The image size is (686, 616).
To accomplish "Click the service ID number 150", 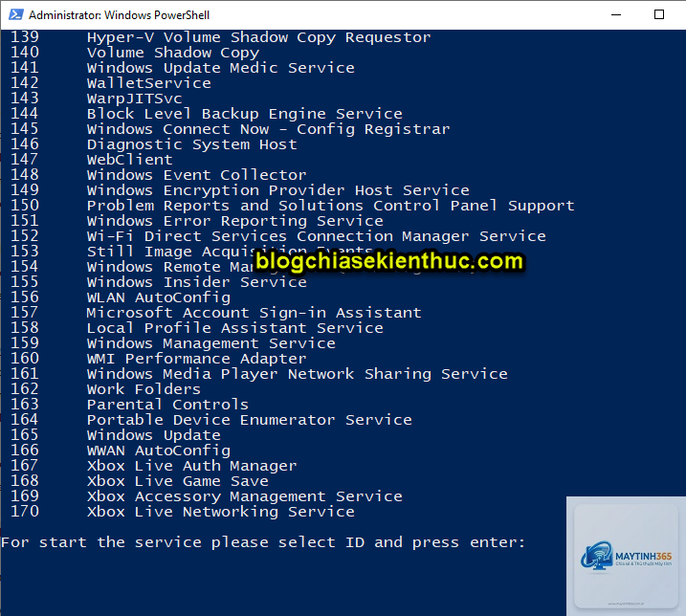I will click(25, 206).
